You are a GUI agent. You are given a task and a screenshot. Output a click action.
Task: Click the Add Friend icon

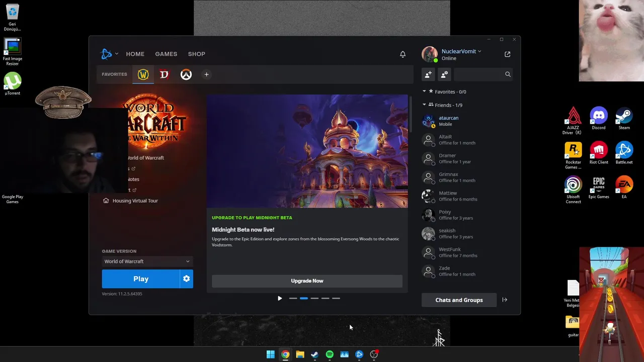click(x=428, y=74)
